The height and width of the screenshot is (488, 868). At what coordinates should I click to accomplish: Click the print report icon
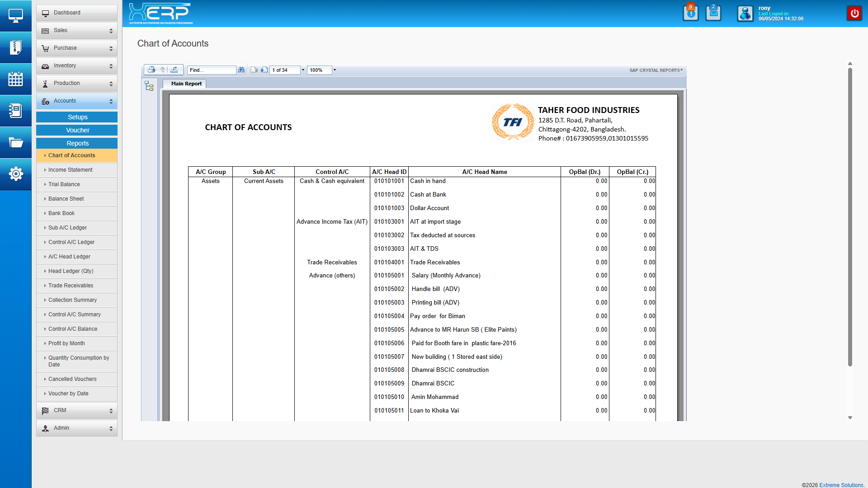click(151, 70)
